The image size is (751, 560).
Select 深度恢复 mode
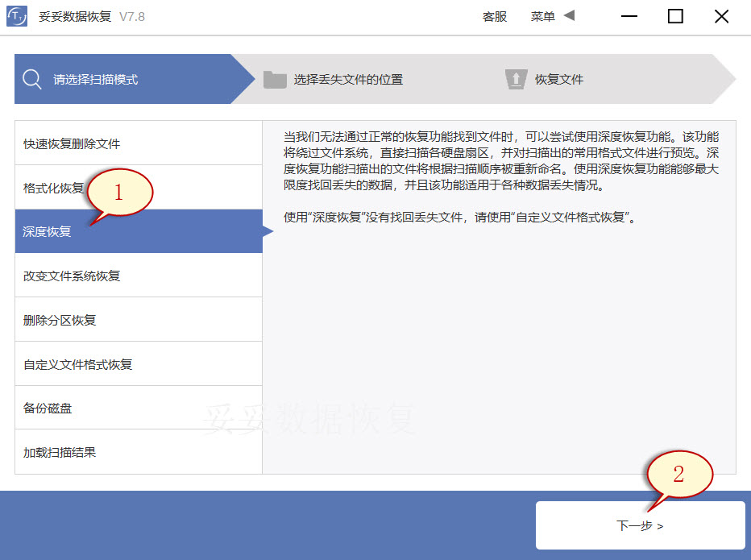coord(139,231)
